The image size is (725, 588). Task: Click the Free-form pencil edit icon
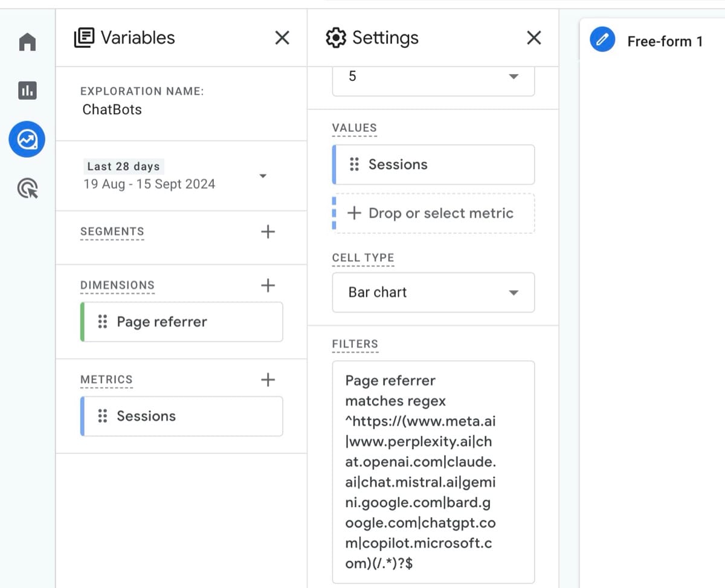click(602, 40)
